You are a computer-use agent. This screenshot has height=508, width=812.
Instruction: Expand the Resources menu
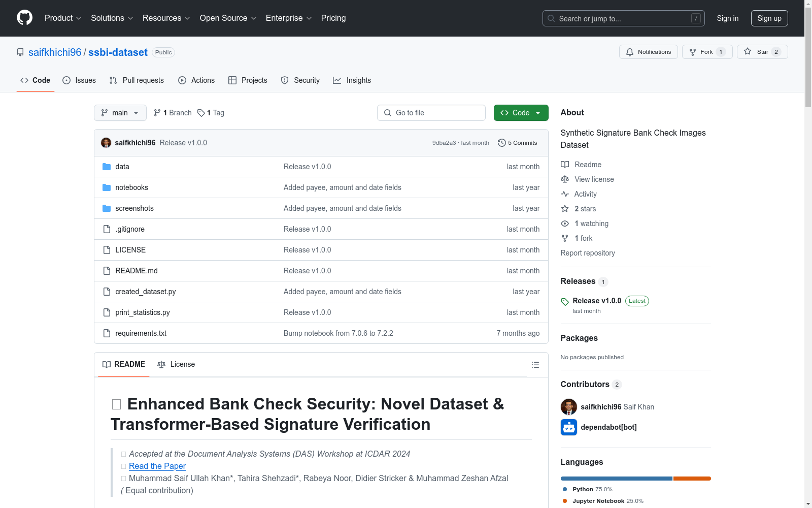166,18
